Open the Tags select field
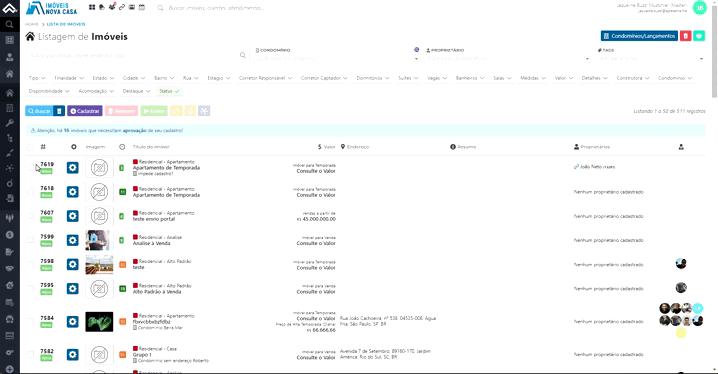 650,58
